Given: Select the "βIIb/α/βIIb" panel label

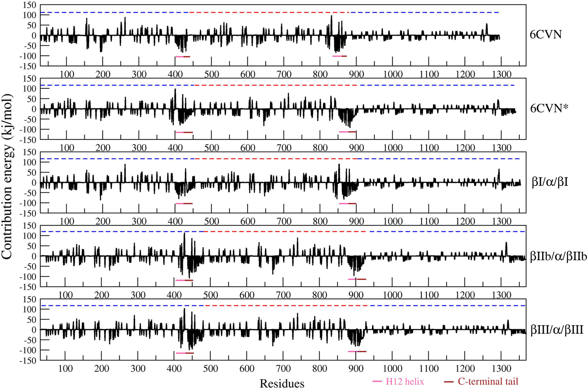Looking at the screenshot, I should [x=558, y=255].
